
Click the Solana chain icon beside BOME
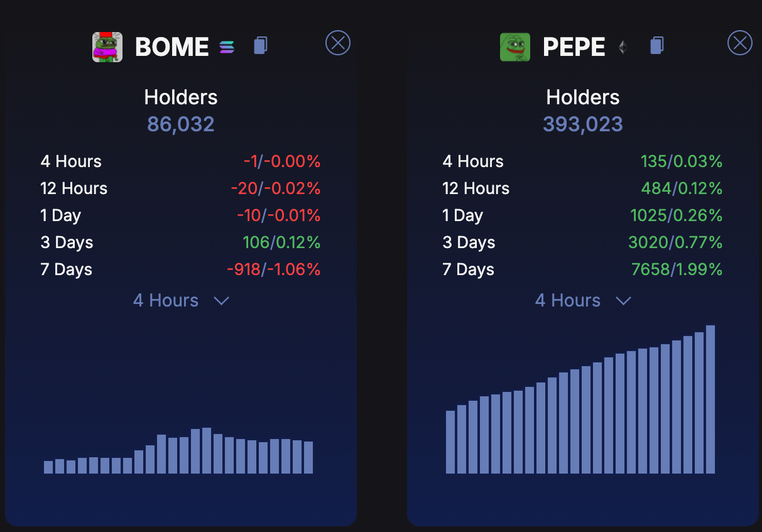point(227,47)
